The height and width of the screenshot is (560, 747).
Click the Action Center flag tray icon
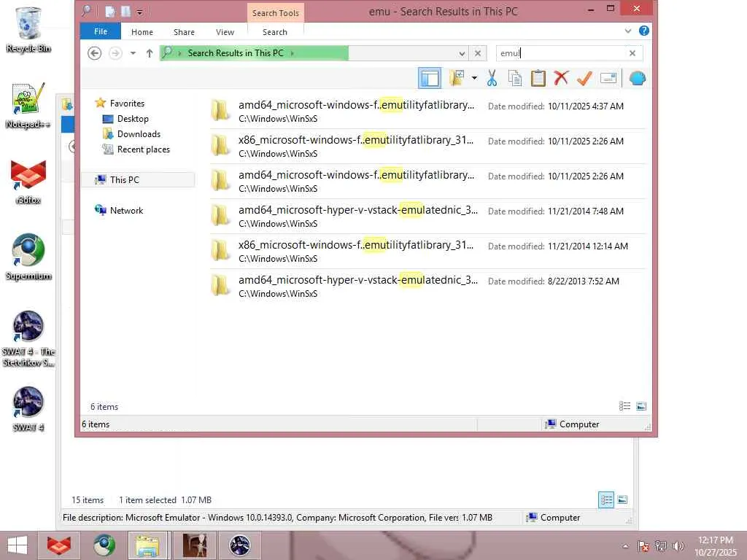pyautogui.click(x=643, y=546)
